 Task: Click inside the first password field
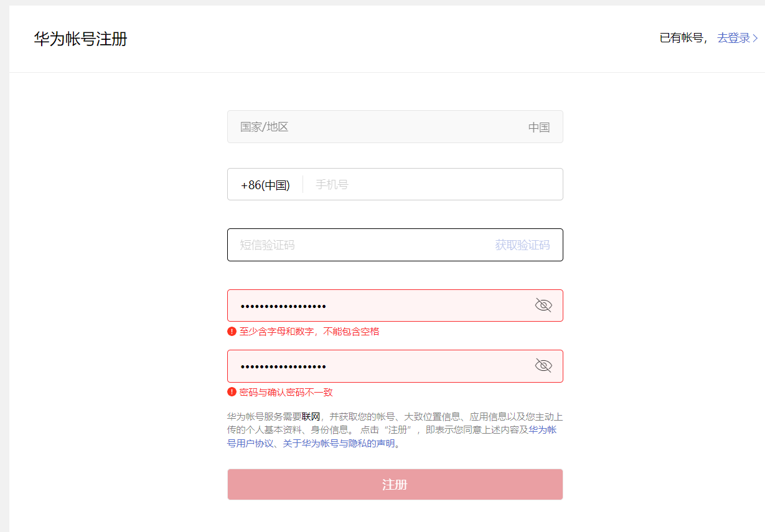coord(380,306)
